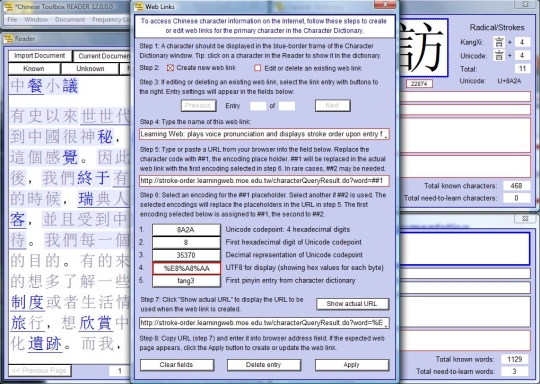This screenshot has width=540, height=384.
Task: Click the U+8A2A Unicode value text
Action: pyautogui.click(x=509, y=81)
